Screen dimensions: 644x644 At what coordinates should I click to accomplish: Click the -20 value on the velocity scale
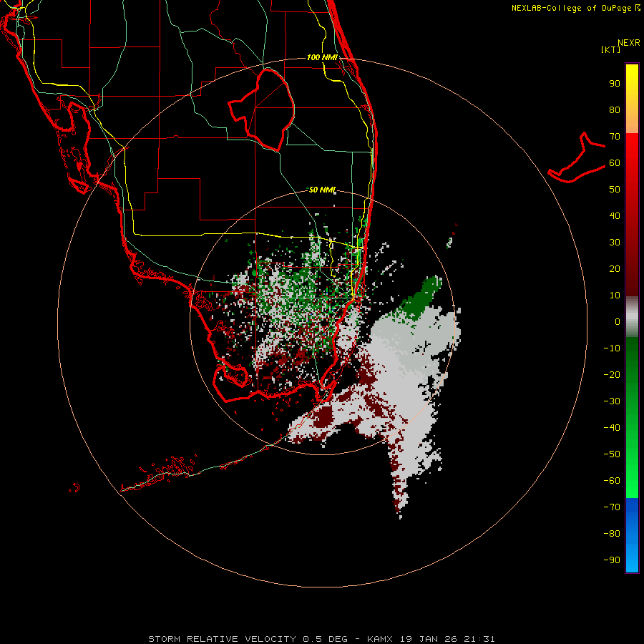[x=612, y=375]
